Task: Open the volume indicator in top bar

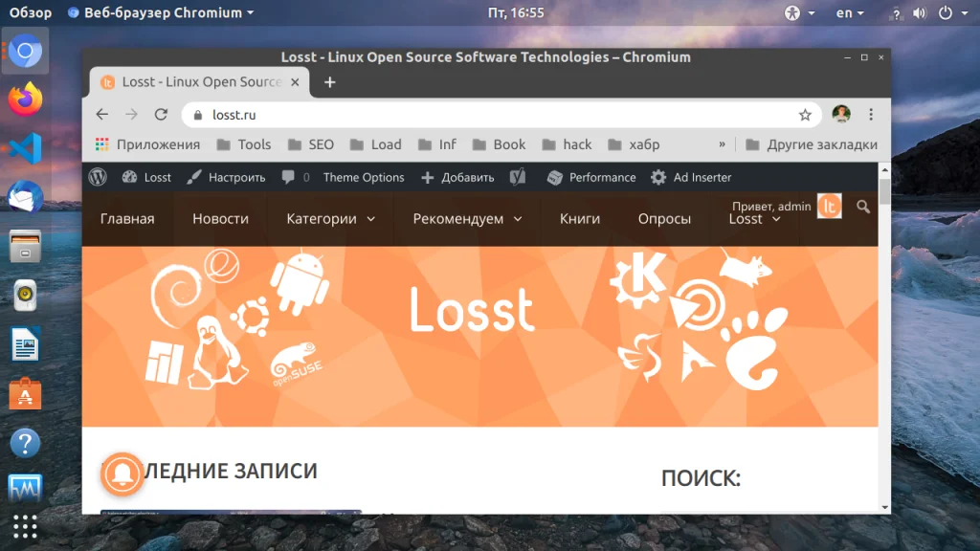Action: (920, 13)
